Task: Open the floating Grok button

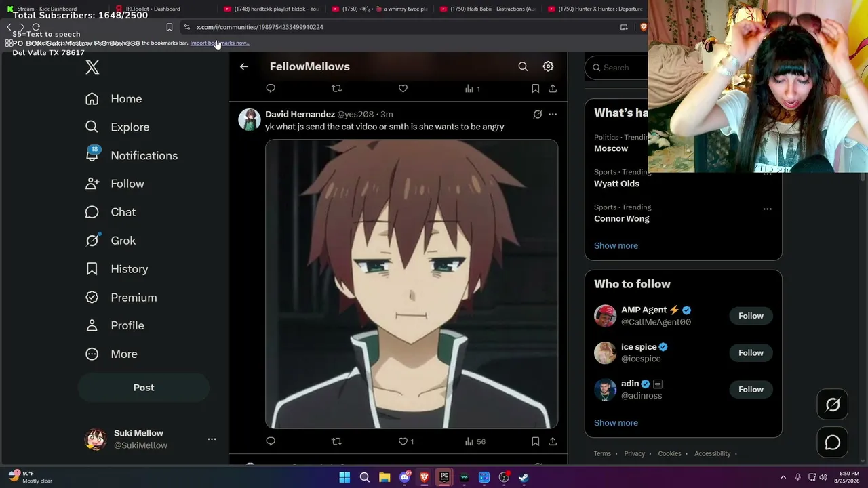Action: pyautogui.click(x=833, y=405)
